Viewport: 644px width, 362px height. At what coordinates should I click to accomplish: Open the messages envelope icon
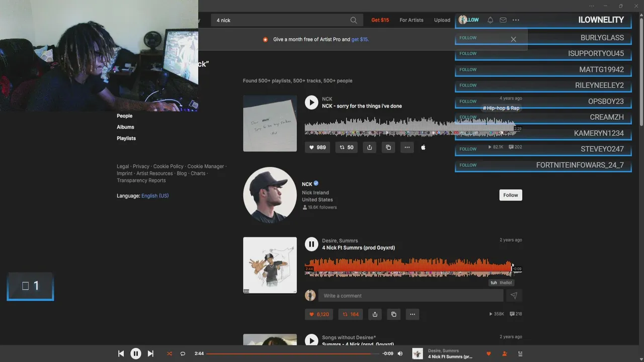pos(503,20)
